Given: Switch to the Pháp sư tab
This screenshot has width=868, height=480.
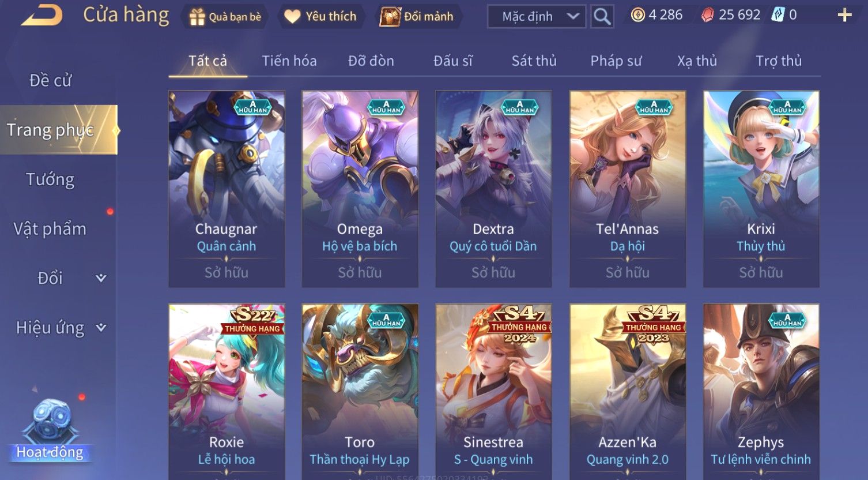Looking at the screenshot, I should [x=616, y=61].
